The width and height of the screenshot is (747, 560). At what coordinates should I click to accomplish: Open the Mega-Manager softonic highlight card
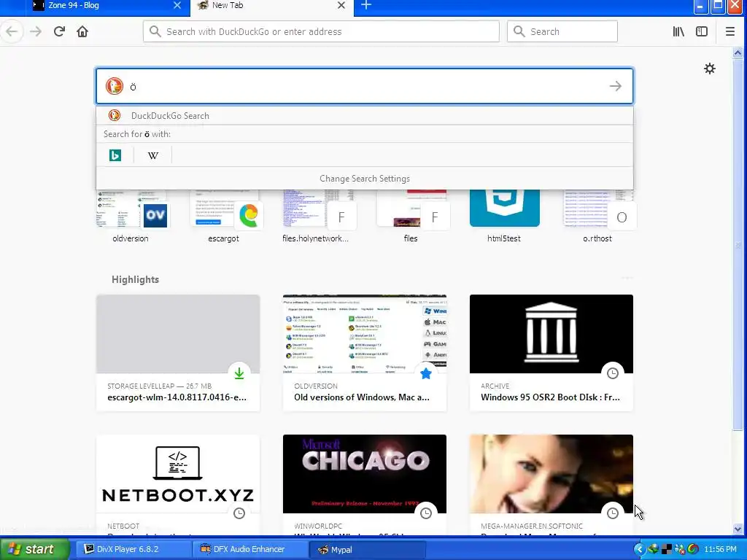(551, 484)
